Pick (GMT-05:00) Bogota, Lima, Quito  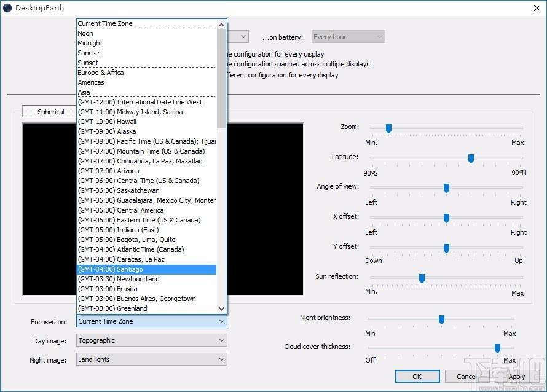[x=146, y=240]
